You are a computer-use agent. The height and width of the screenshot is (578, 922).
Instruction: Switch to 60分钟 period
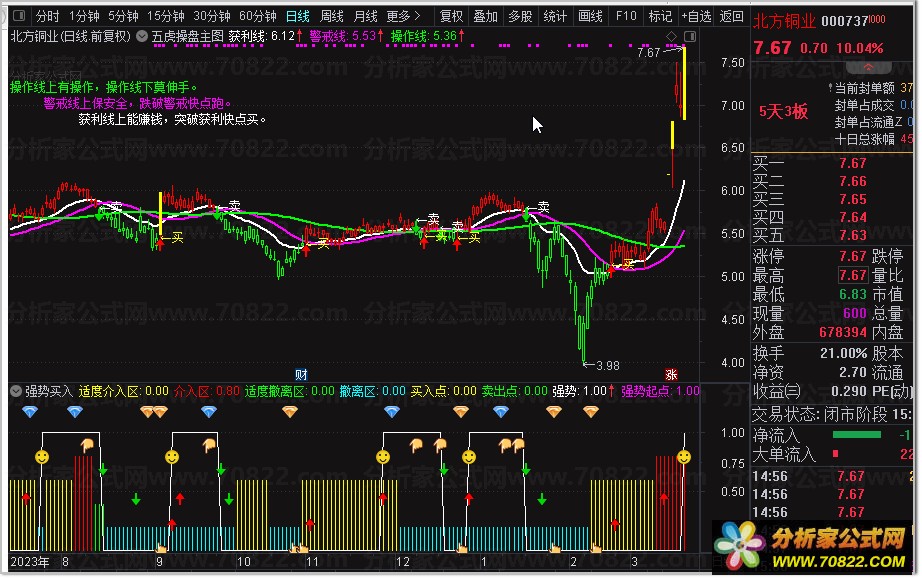[x=258, y=16]
